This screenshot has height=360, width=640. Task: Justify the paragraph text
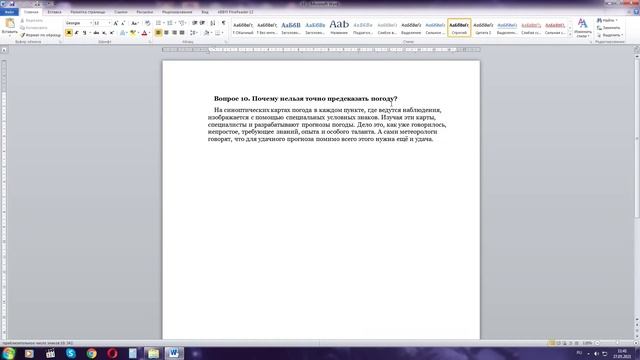(x=182, y=33)
